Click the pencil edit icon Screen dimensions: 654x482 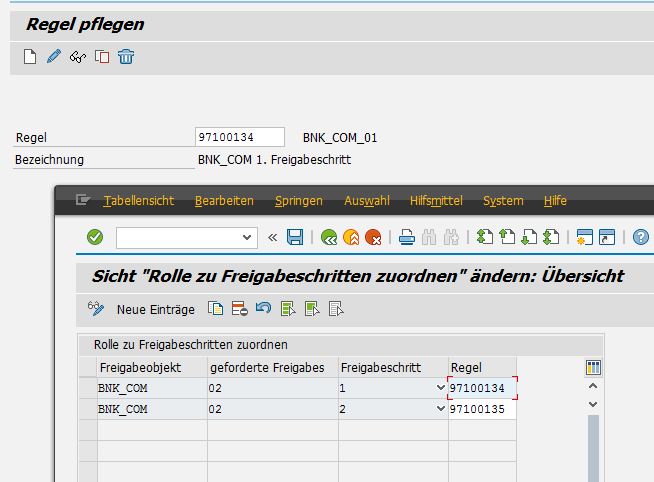coord(54,56)
